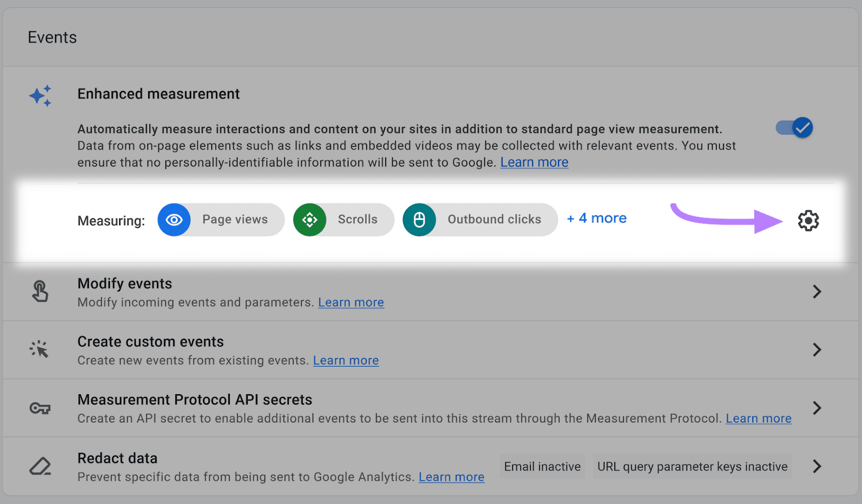Show the '+ 4 more' measured events
Image resolution: width=862 pixels, height=504 pixels.
pyautogui.click(x=597, y=218)
